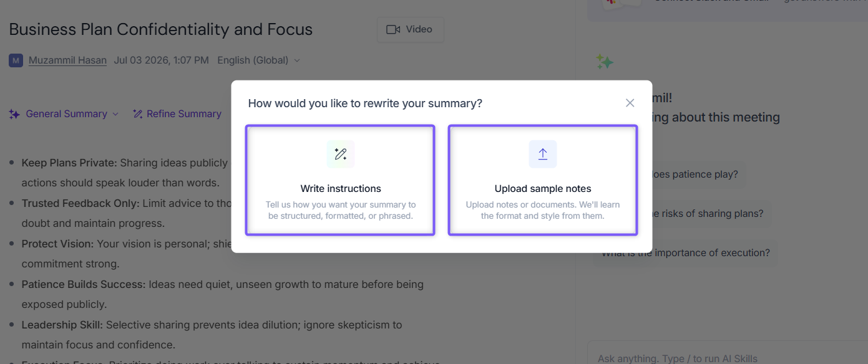Image resolution: width=868 pixels, height=364 pixels.
Task: Click the meeting title Business Plan Confidentiality and Focus
Action: (161, 29)
